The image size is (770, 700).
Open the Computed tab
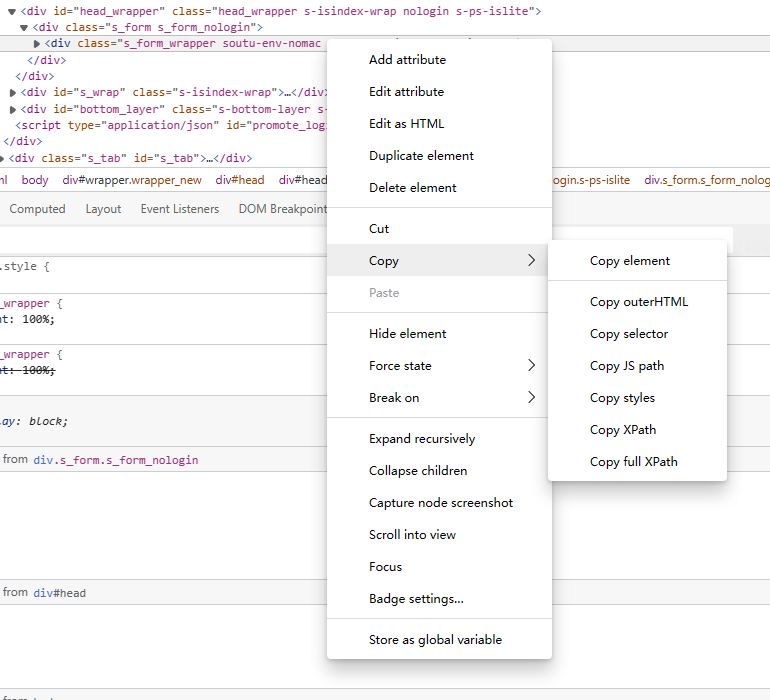pyautogui.click(x=37, y=209)
